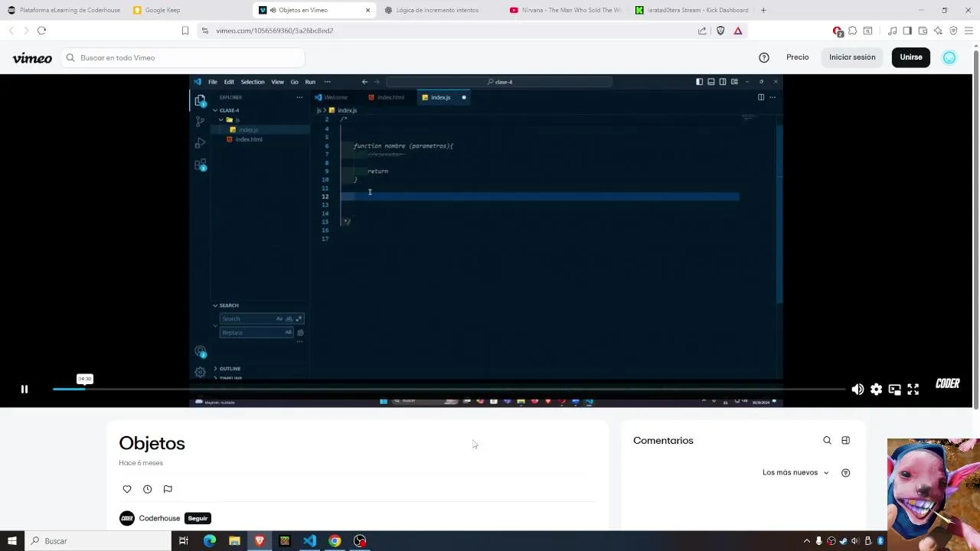This screenshot has width=980, height=551.
Task: Open the Brave VPN shield icon
Action: point(953,31)
